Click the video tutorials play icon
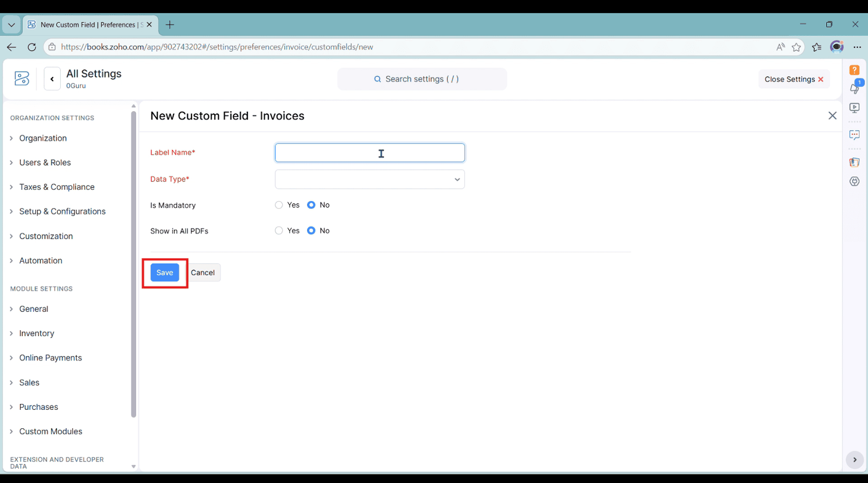Image resolution: width=868 pixels, height=483 pixels. point(854,108)
